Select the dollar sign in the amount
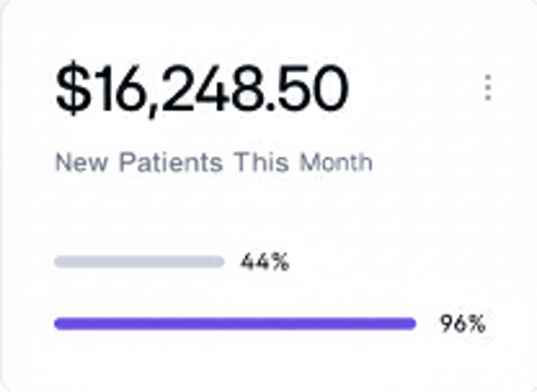This screenshot has height=392, width=537. (x=73, y=88)
